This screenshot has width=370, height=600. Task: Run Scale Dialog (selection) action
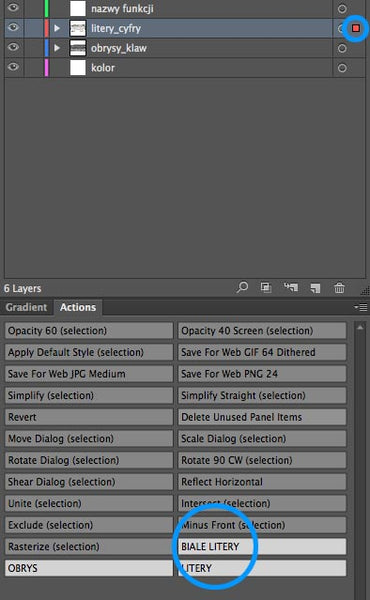coord(262,439)
